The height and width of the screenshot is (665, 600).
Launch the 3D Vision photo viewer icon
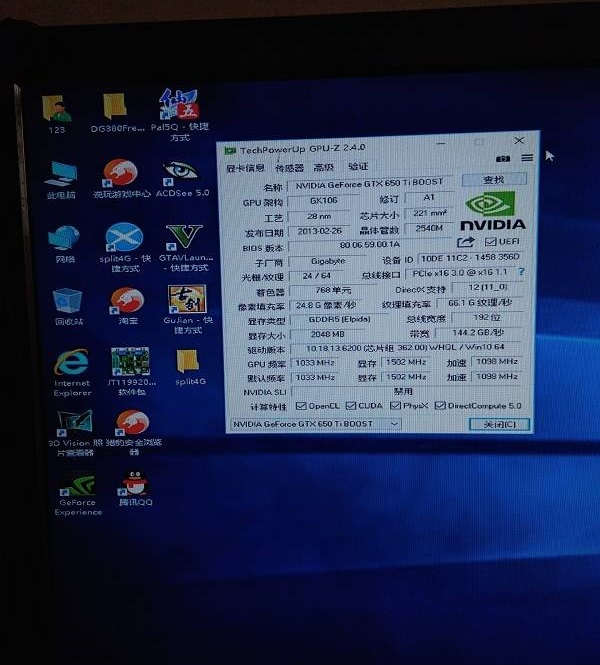[x=75, y=422]
